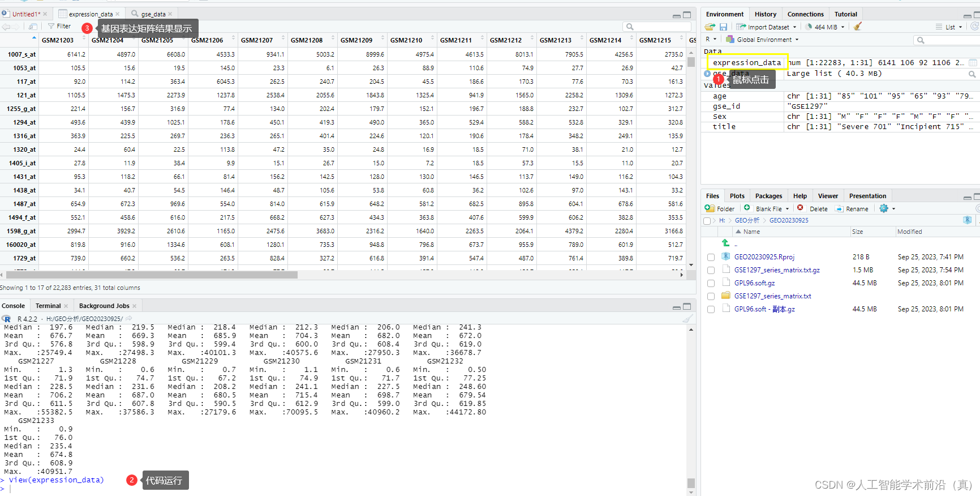Open the GPL96.soft.gz file link
The width and height of the screenshot is (980, 496).
pyautogui.click(x=755, y=283)
